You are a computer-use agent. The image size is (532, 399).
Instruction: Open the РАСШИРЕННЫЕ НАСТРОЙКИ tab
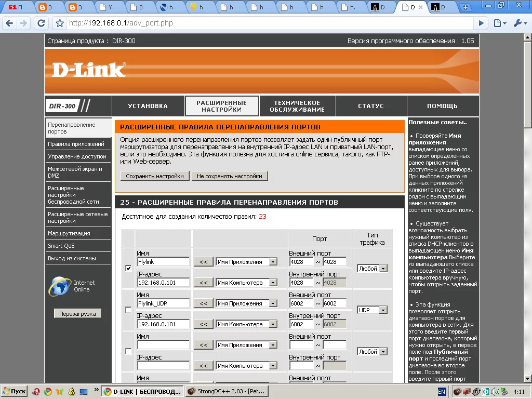coord(221,106)
